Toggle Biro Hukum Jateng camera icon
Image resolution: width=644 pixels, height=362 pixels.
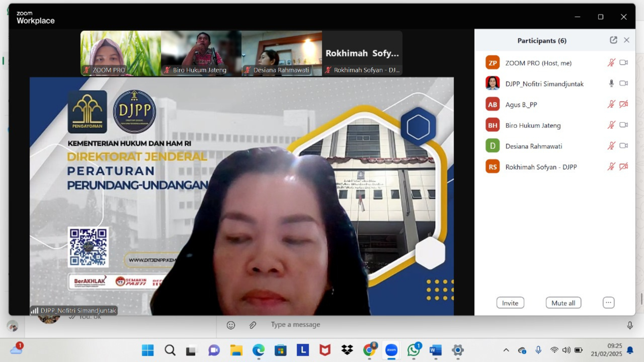click(624, 125)
